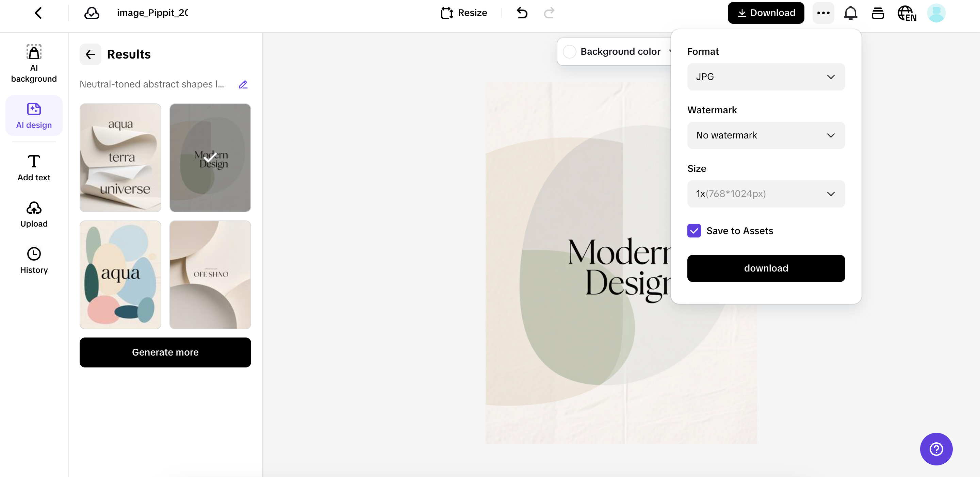980x477 pixels.
Task: Expand the JPG format dropdown
Action: 766,77
